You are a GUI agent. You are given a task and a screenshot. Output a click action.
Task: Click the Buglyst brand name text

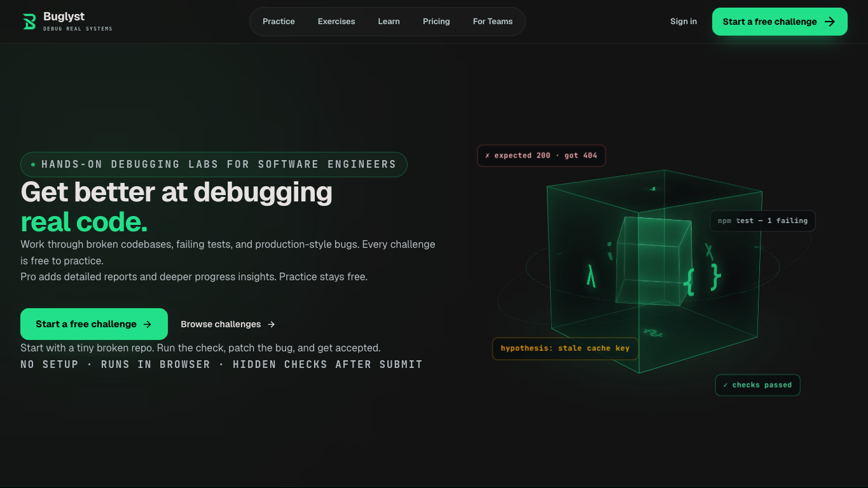[x=64, y=17]
